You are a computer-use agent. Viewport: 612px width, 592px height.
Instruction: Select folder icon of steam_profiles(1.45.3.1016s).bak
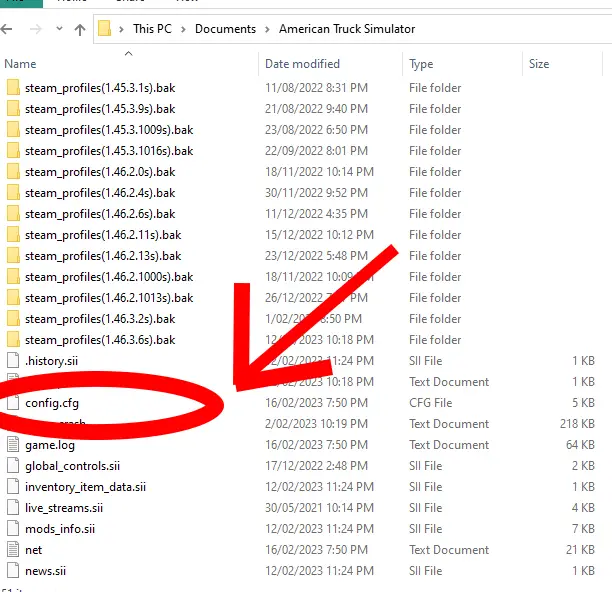[x=13, y=151]
